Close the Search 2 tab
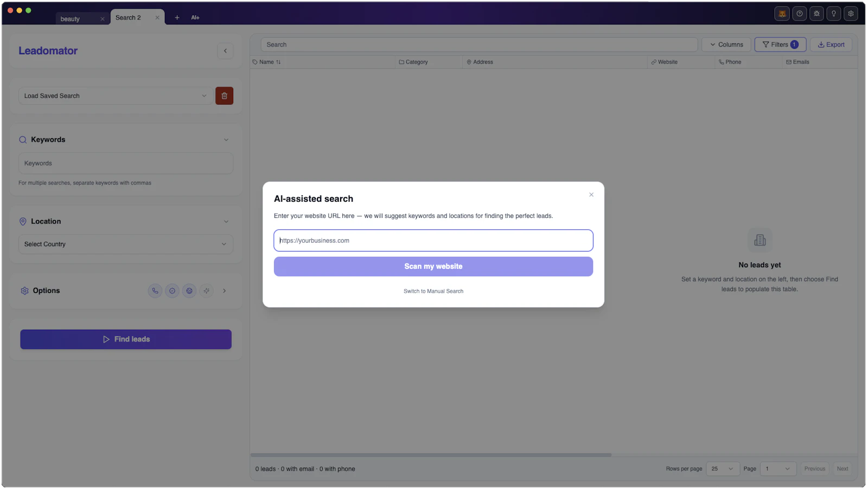Image resolution: width=868 pixels, height=489 pixels. [x=157, y=17]
